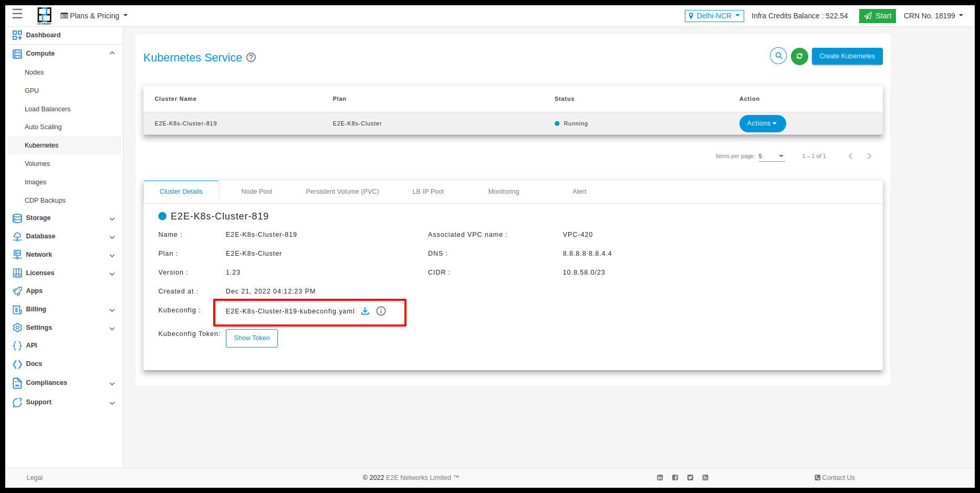Expand the Settings section chevron
980x493 pixels.
click(x=112, y=328)
